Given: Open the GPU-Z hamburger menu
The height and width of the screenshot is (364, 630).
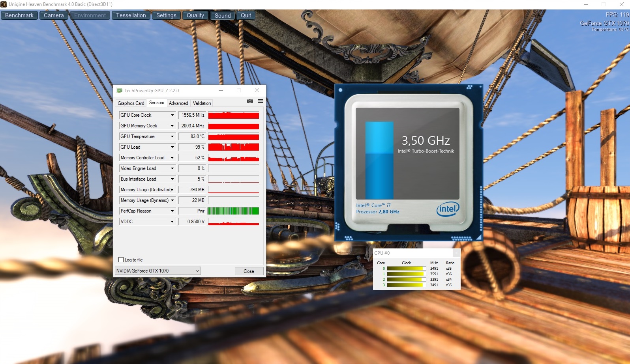Looking at the screenshot, I should [x=261, y=101].
